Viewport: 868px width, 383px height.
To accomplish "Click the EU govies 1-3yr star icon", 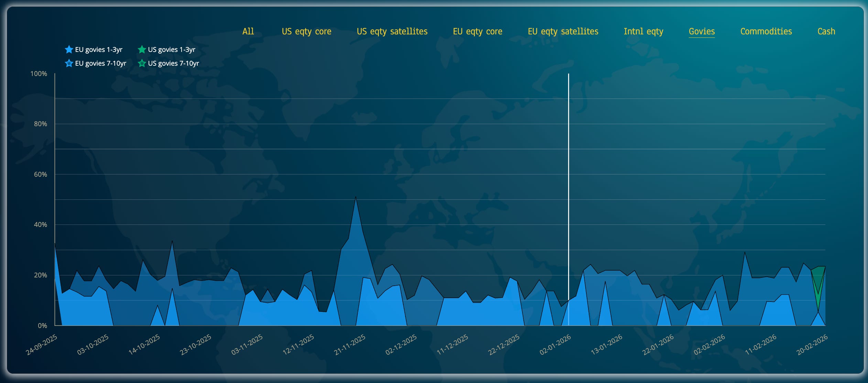I will click(69, 50).
